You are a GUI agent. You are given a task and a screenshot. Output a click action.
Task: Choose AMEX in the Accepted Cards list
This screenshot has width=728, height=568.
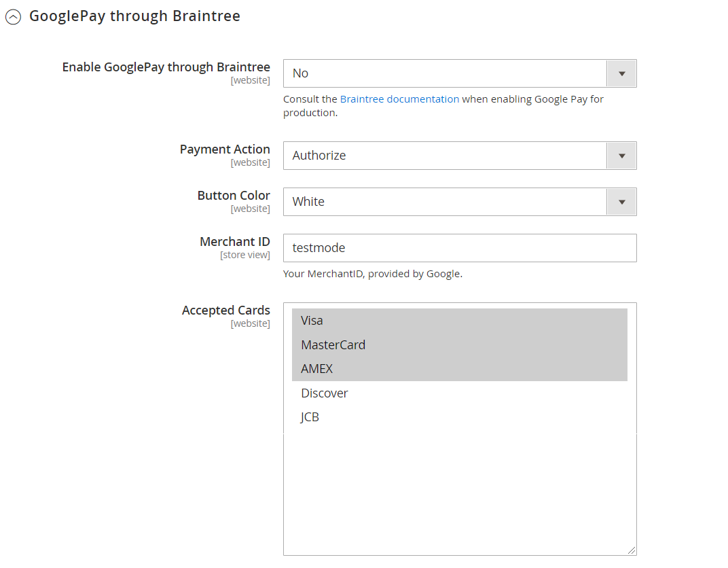pos(460,369)
